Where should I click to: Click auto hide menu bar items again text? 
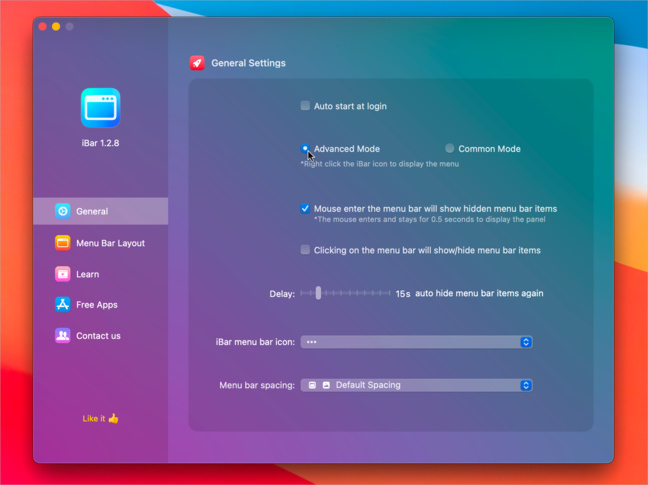coord(479,293)
